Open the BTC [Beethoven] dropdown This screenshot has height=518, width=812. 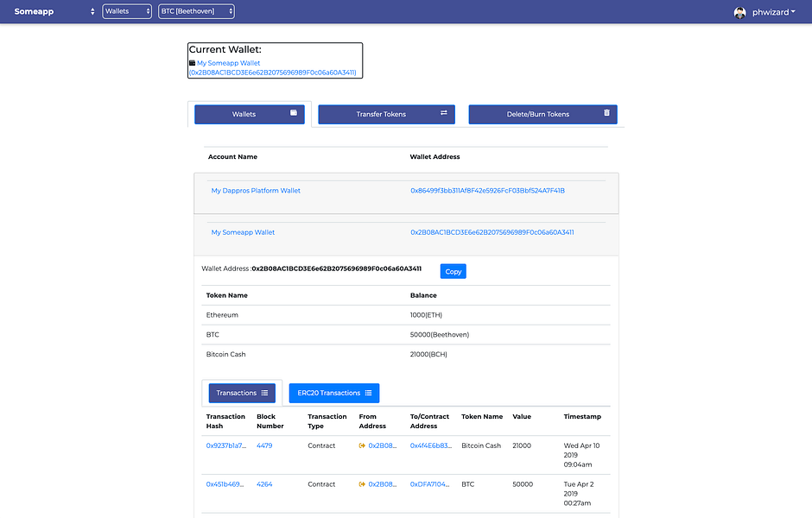click(x=196, y=11)
